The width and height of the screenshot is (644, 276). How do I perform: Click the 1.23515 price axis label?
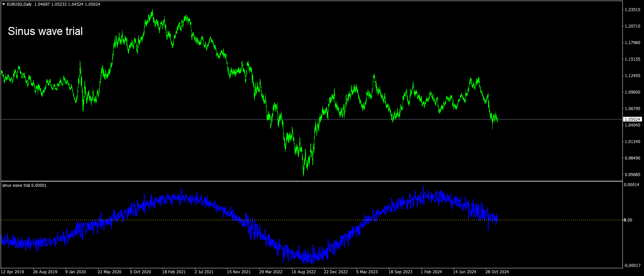tap(633, 10)
